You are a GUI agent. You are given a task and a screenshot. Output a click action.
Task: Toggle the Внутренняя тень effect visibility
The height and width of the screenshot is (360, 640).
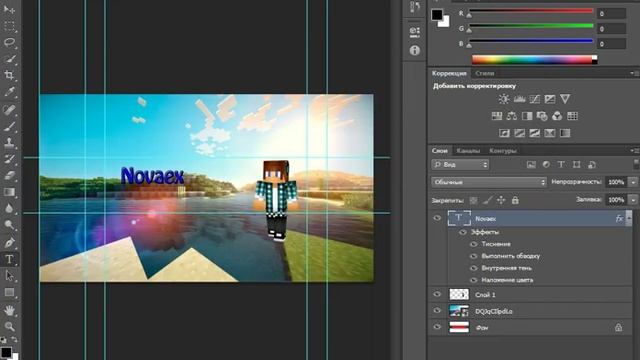(x=473, y=268)
